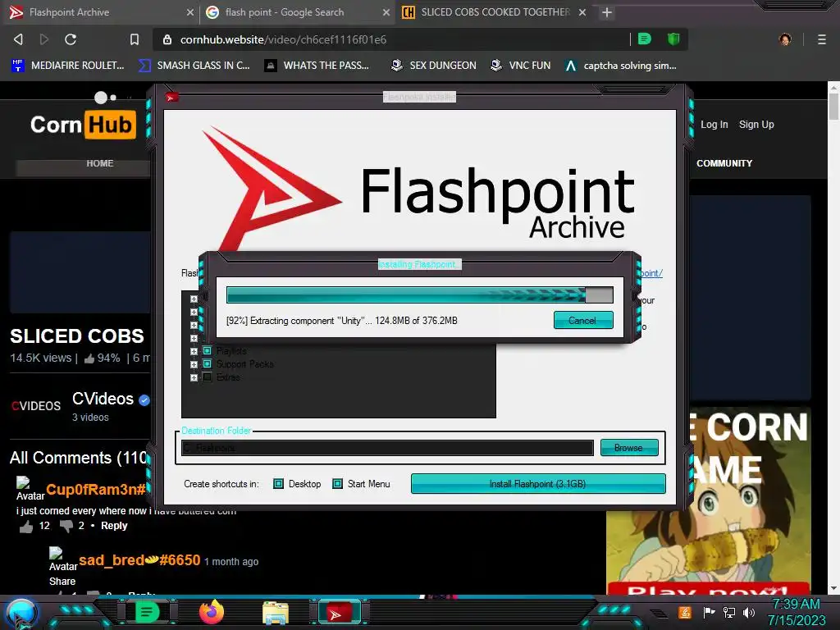Click the installer title bar Flashpoint icon

[172, 97]
